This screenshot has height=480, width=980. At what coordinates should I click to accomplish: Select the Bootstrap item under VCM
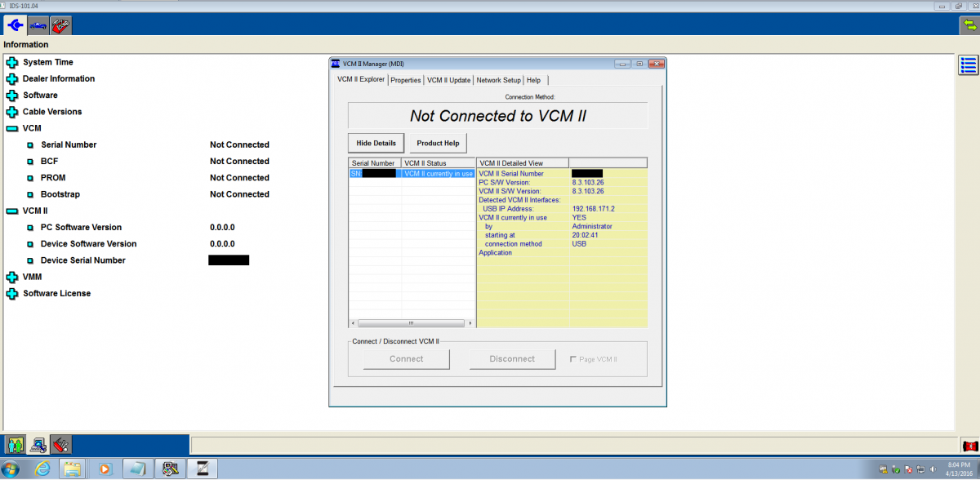click(x=60, y=194)
